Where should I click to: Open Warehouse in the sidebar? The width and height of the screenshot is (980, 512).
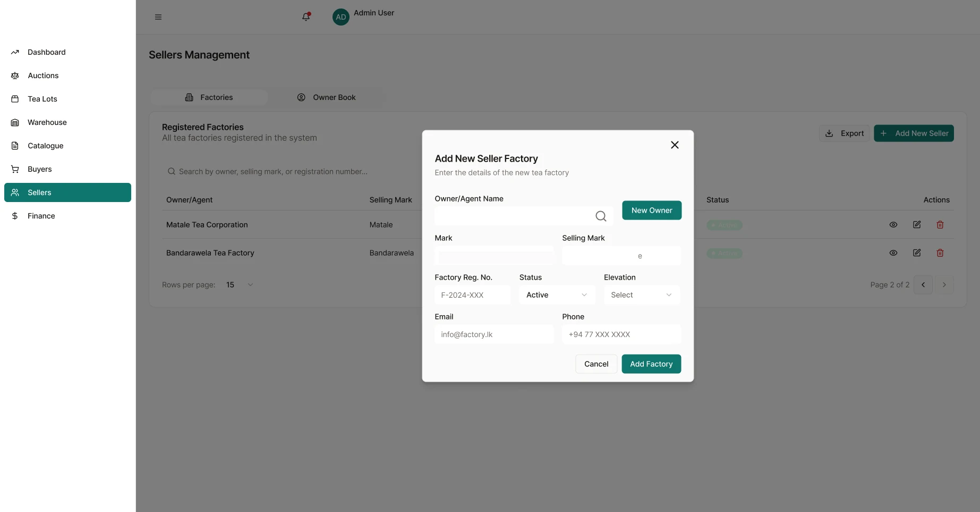pos(67,122)
